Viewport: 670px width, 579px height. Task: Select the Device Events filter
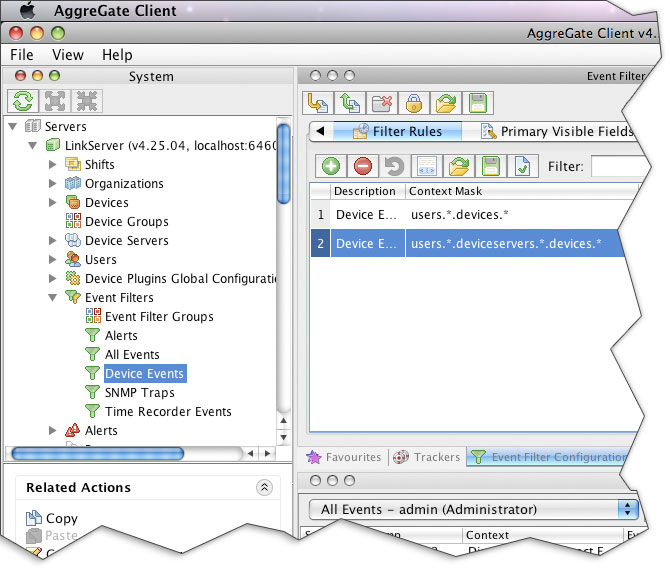pos(145,373)
